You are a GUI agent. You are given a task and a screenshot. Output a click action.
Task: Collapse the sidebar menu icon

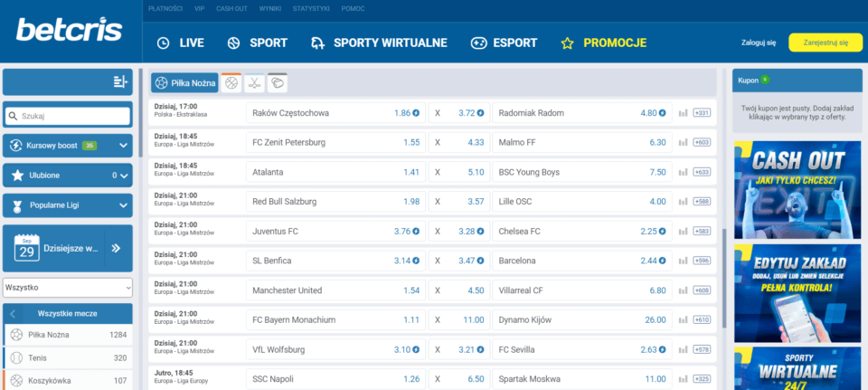point(120,82)
